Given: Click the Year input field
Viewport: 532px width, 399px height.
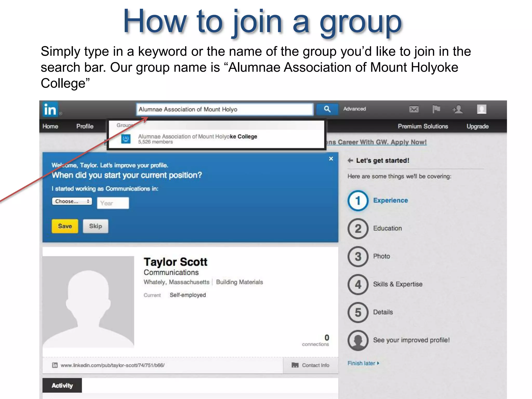Looking at the screenshot, I should click(x=113, y=203).
